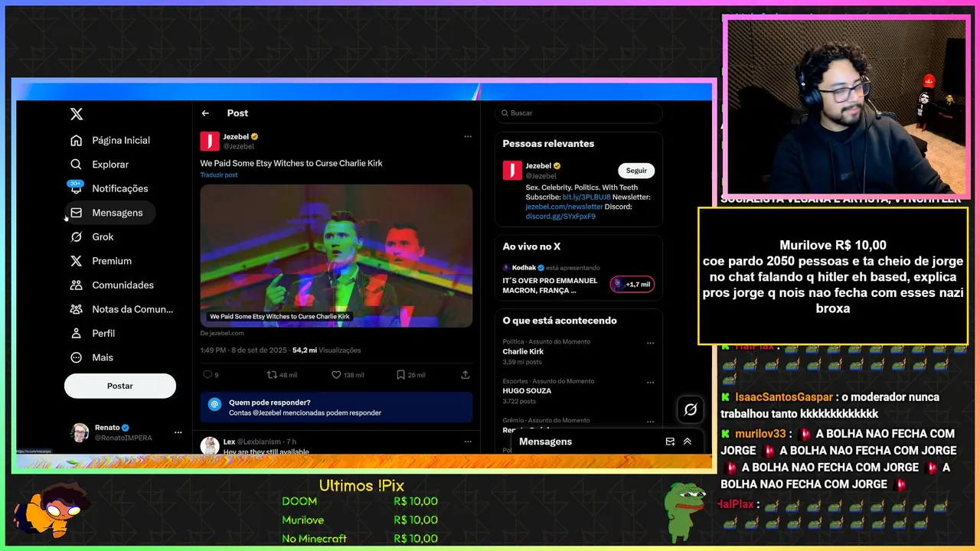The width and height of the screenshot is (980, 551).
Task: Open options for Charlie Kirk trend
Action: click(650, 343)
